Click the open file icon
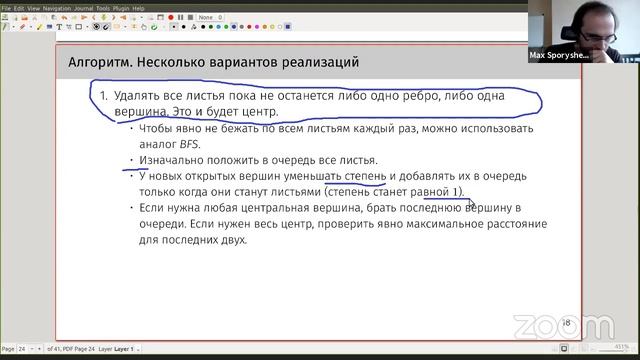 (24, 18)
